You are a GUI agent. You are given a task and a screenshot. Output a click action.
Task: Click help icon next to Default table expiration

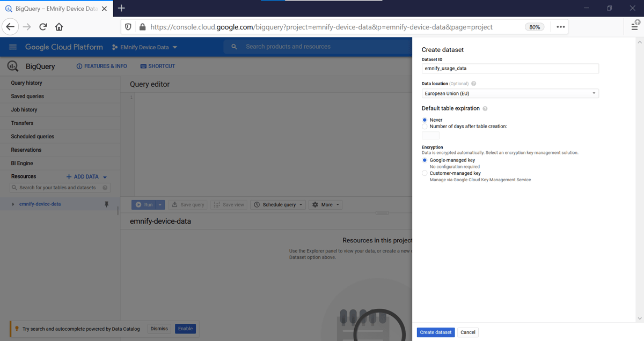[x=485, y=108]
